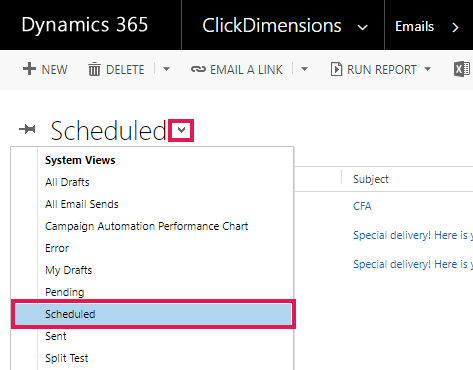Open the Emails breadcrumb
Image resolution: width=473 pixels, height=370 pixels.
click(x=415, y=26)
